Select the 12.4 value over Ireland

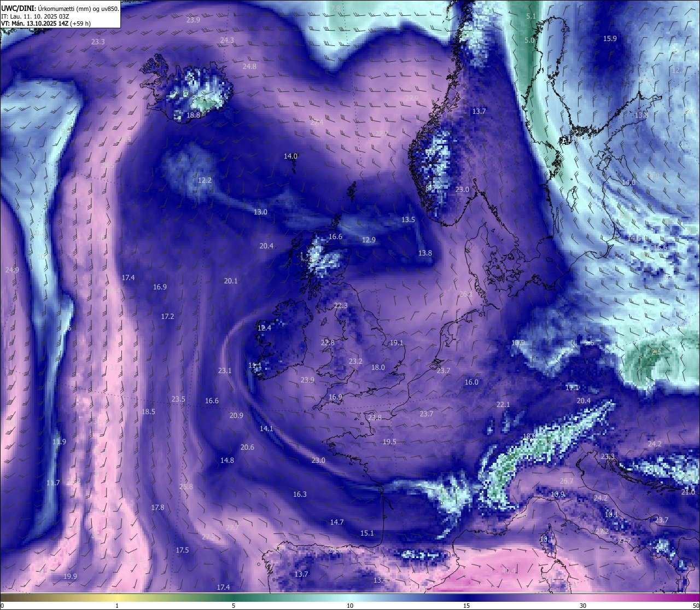coord(264,328)
